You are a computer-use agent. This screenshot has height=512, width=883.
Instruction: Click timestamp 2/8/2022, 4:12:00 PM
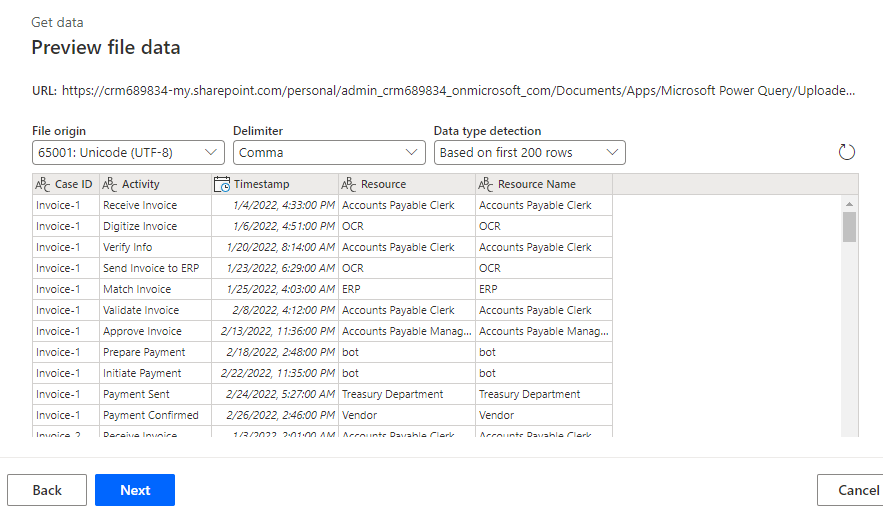pos(275,310)
